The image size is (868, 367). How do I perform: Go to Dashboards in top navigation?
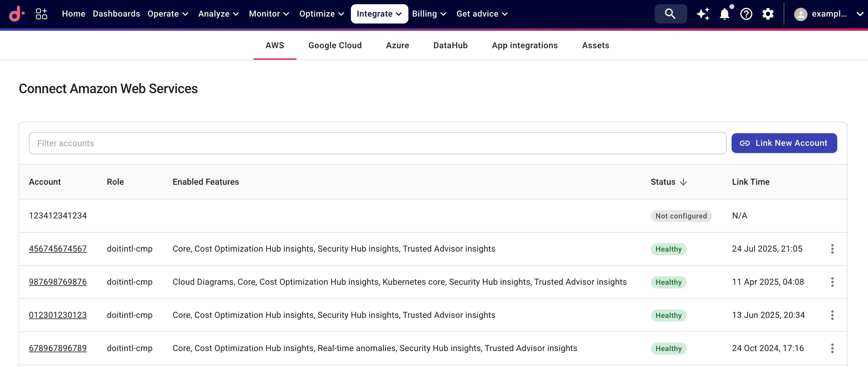pyautogui.click(x=116, y=14)
